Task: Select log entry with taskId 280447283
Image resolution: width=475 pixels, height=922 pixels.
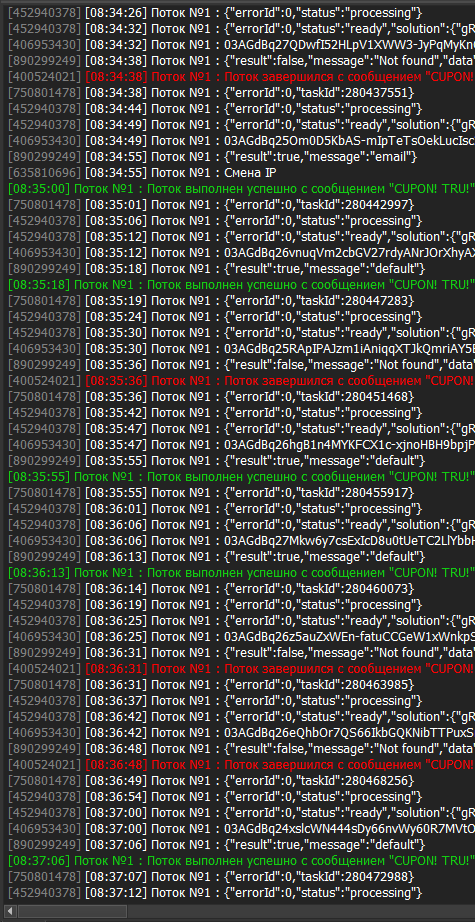Action: pyautogui.click(x=238, y=300)
